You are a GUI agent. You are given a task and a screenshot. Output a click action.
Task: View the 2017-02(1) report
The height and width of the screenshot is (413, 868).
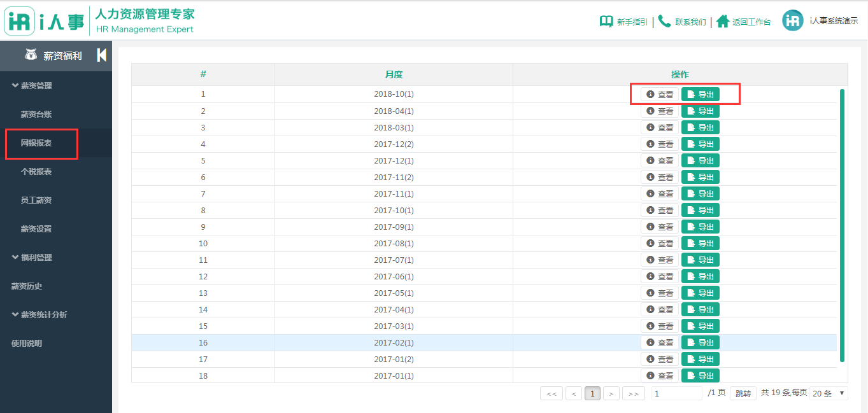click(660, 342)
